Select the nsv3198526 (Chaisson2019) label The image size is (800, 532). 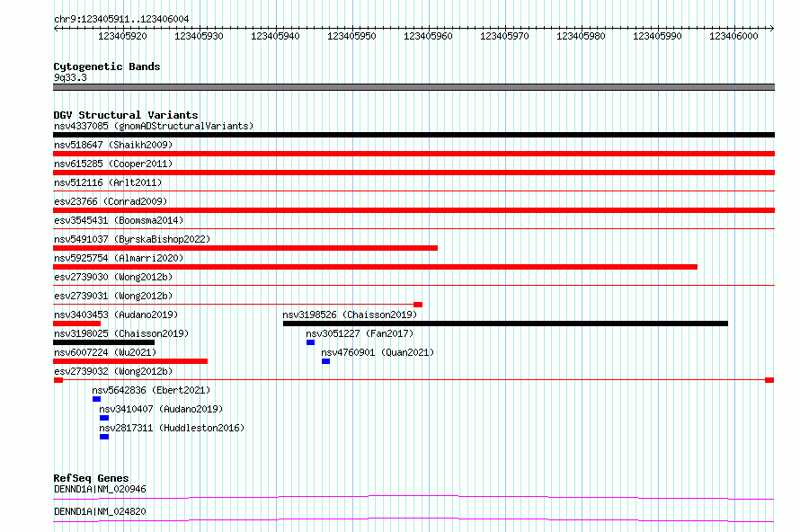click(x=350, y=315)
